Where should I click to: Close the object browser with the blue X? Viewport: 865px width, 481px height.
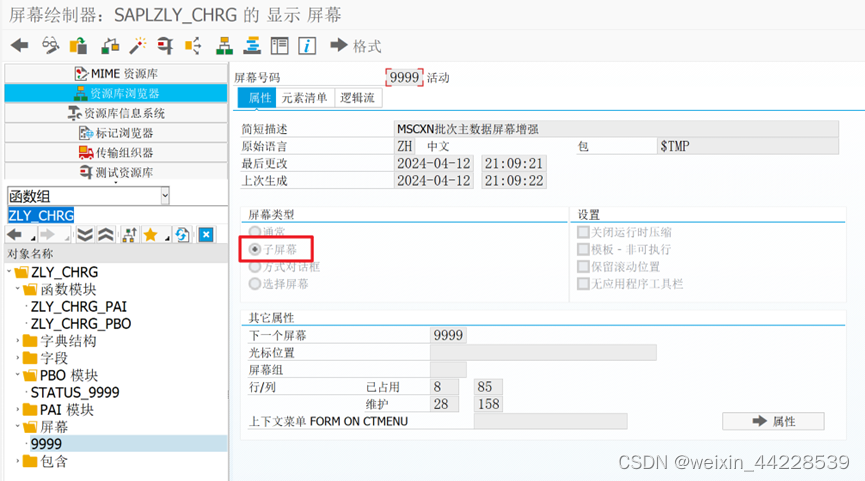[206, 235]
